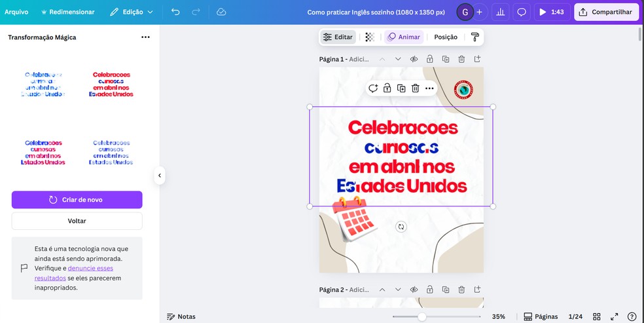
Task: Show the Páginas thumbnails bar
Action: [541, 316]
